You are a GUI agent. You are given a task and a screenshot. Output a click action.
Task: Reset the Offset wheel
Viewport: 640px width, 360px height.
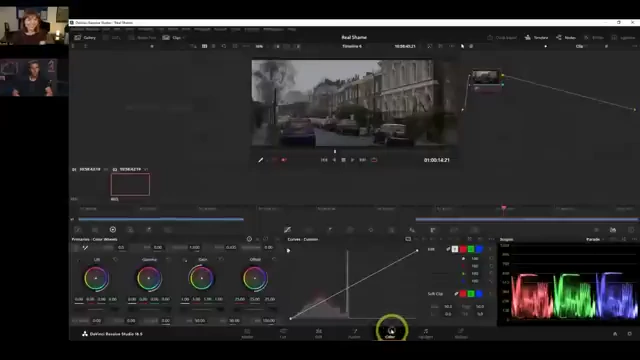(x=273, y=260)
